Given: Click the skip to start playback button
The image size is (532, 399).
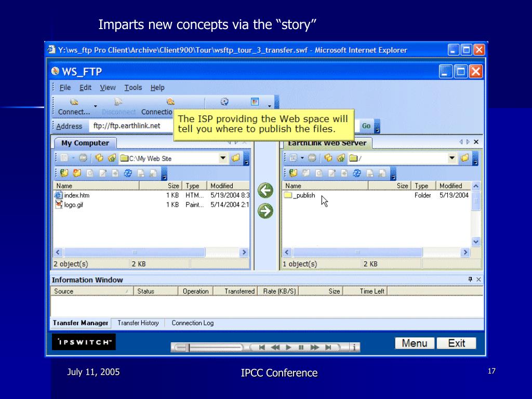Looking at the screenshot, I should [x=262, y=347].
